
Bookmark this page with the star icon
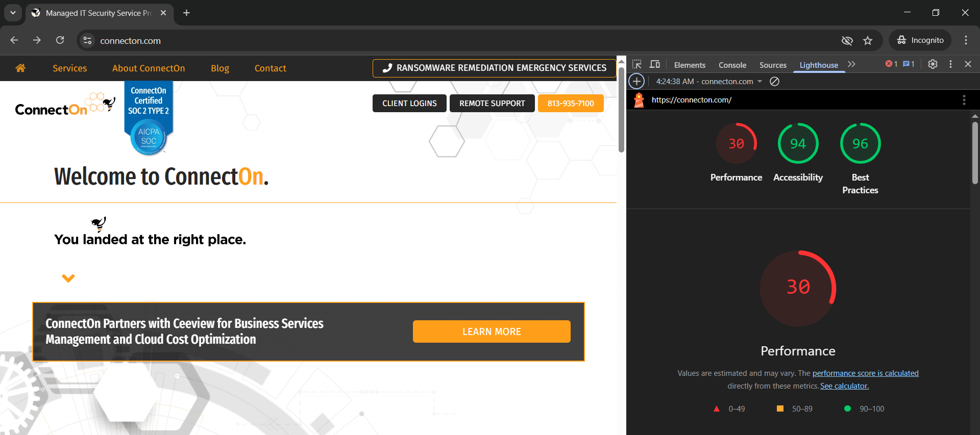(x=868, y=40)
